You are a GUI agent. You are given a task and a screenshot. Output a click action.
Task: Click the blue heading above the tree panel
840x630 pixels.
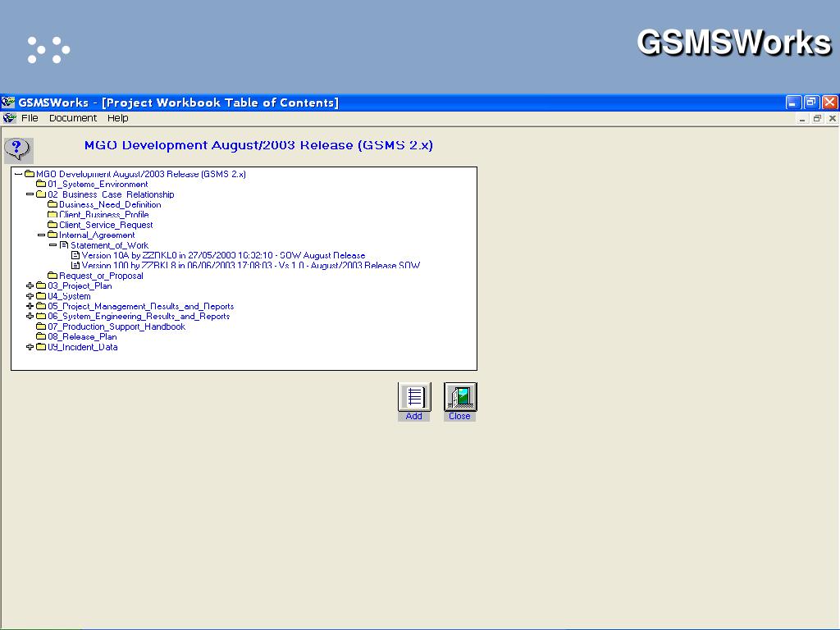coord(258,145)
